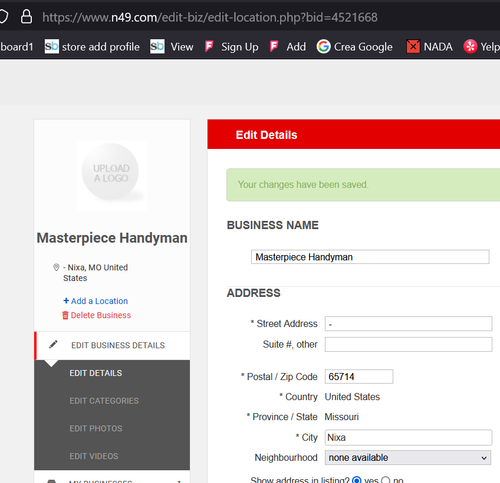Open the View bookmark's sb icon
This screenshot has height=483, width=500.
(157, 46)
